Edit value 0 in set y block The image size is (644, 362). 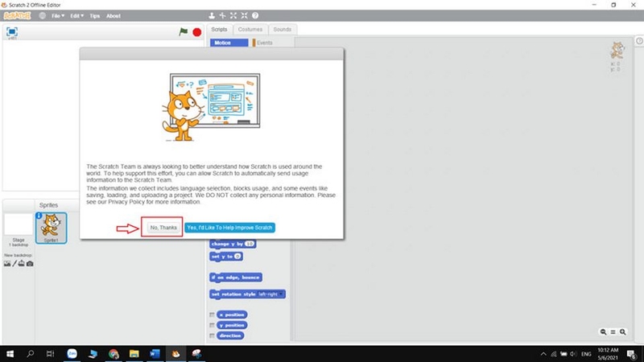click(237, 257)
